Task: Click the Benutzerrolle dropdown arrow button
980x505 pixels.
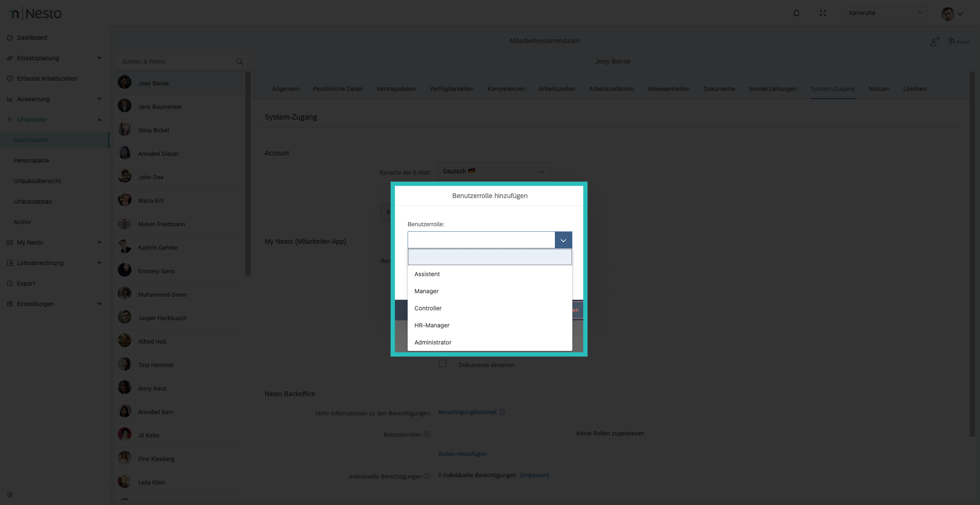Action: point(563,240)
